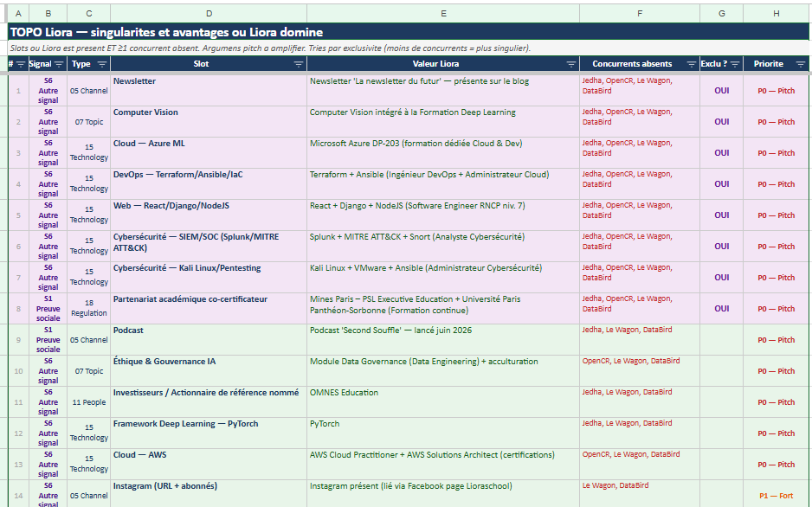Select the Computer Vision slot cell

tap(209, 122)
